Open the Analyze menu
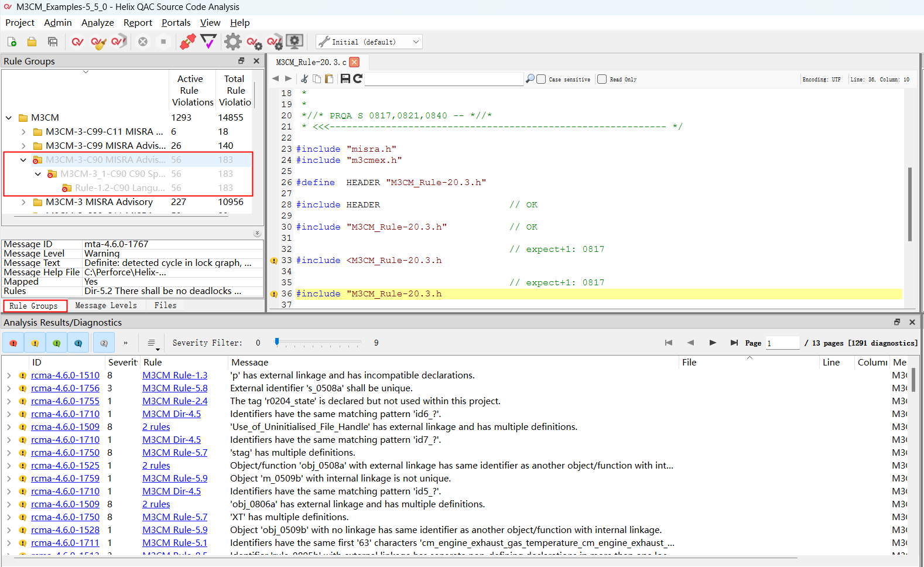 coord(97,23)
